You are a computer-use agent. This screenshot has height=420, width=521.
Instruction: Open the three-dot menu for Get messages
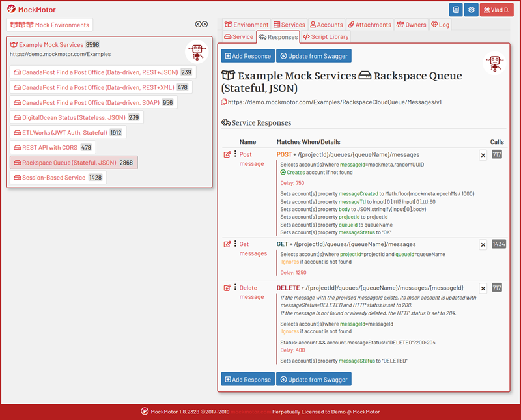pos(234,243)
